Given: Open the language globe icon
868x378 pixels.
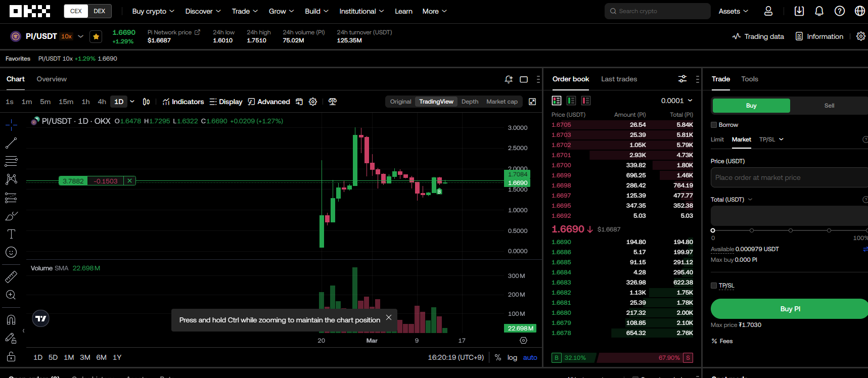Looking at the screenshot, I should click(x=860, y=11).
